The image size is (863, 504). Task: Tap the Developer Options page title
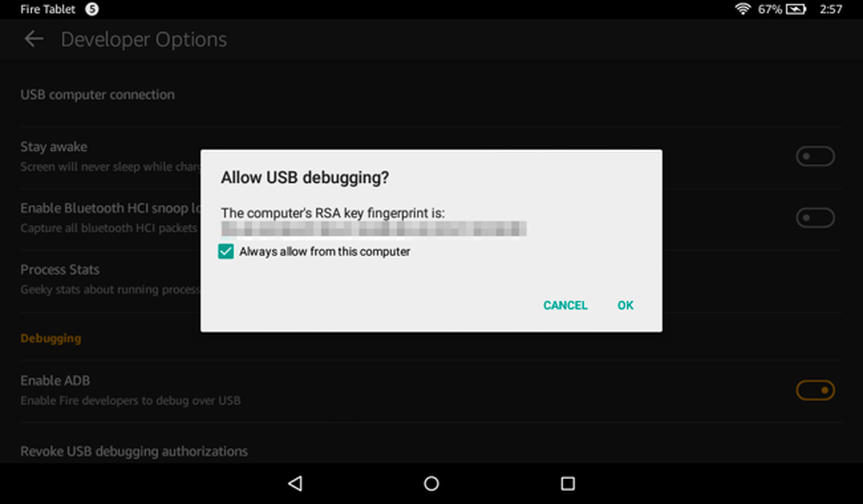[143, 39]
